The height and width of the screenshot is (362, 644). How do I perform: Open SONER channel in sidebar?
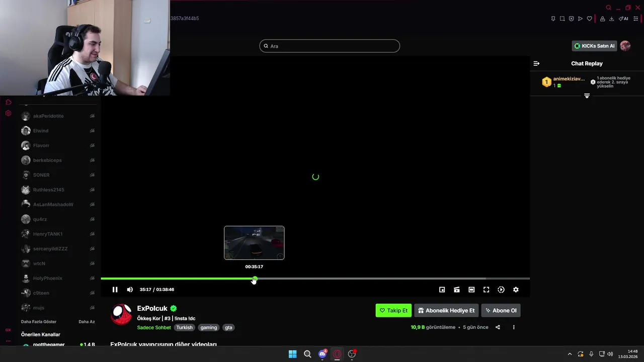coord(58,175)
